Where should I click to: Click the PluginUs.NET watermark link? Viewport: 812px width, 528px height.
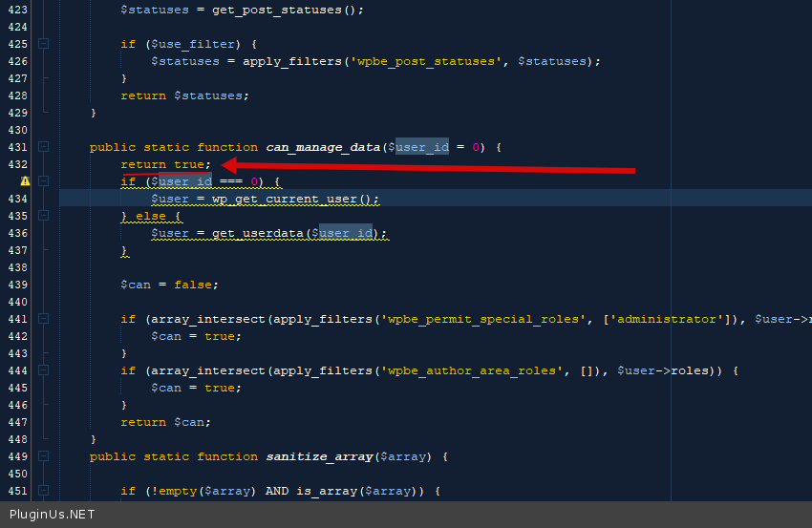pyautogui.click(x=52, y=515)
